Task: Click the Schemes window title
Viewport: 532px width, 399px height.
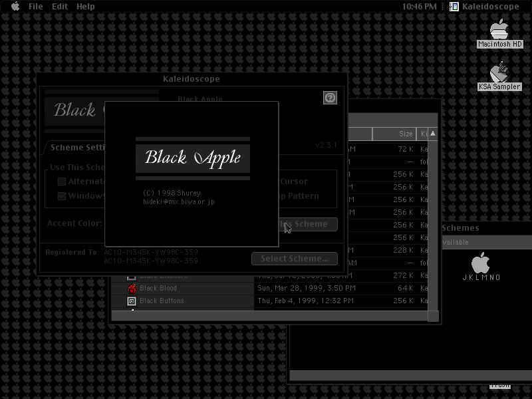Action: pyautogui.click(x=460, y=228)
